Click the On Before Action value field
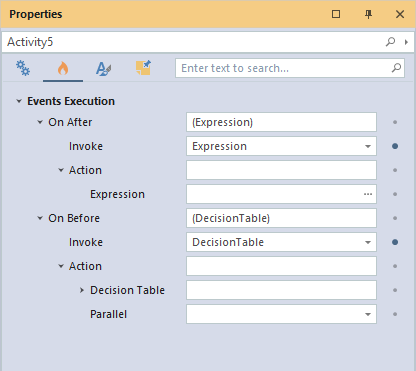 tap(281, 266)
